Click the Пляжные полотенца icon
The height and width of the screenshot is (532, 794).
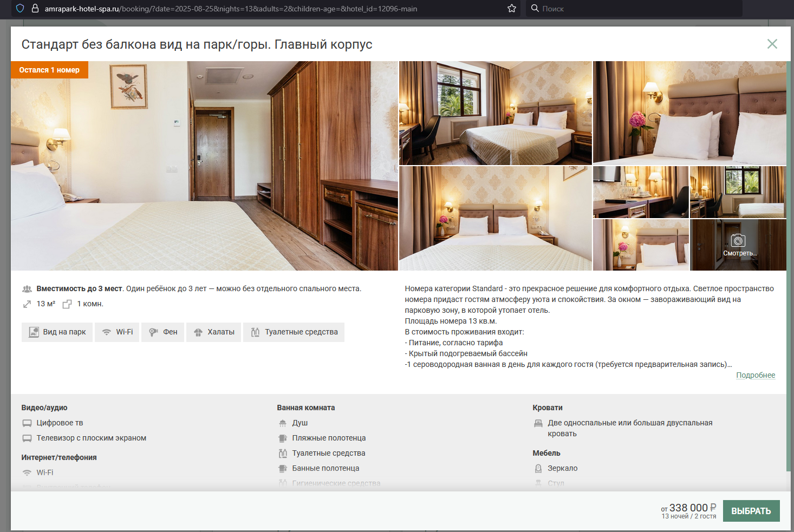pos(283,438)
